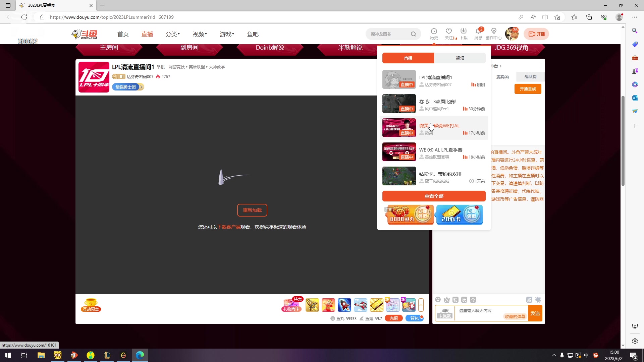Click the 查看全部 view all button
This screenshot has width=644, height=362.
(434, 196)
